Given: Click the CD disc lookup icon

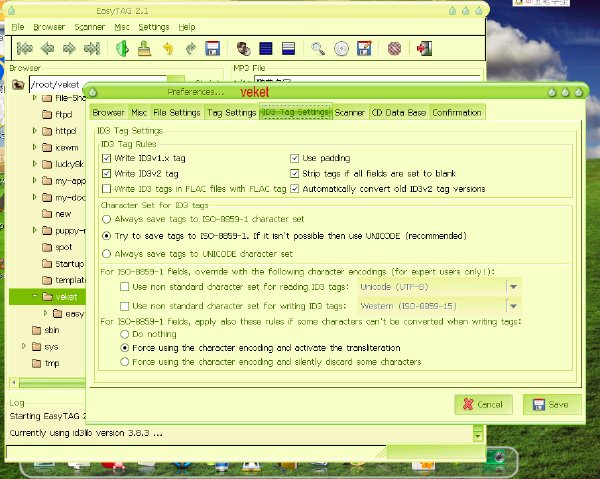Looking at the screenshot, I should click(341, 49).
